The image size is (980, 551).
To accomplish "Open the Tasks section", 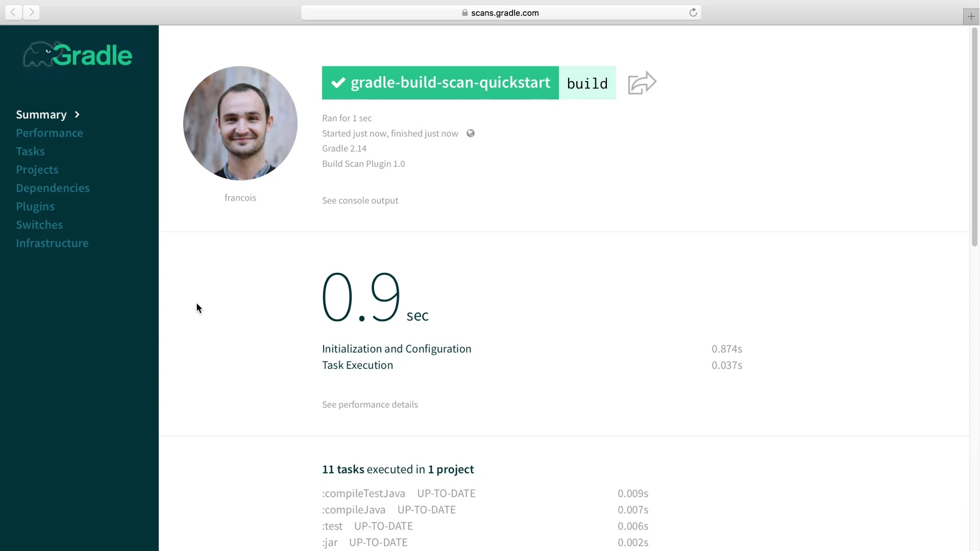I will [30, 151].
